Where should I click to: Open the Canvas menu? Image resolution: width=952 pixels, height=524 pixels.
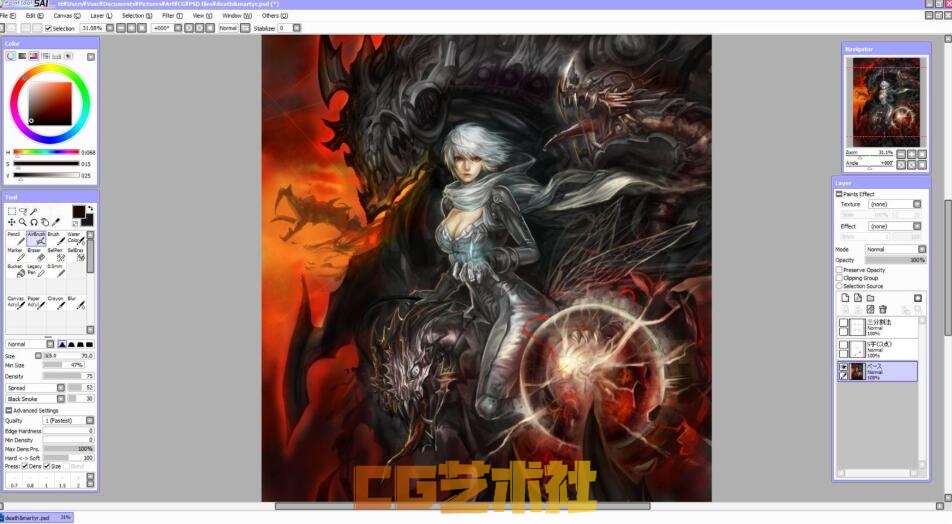tap(67, 16)
